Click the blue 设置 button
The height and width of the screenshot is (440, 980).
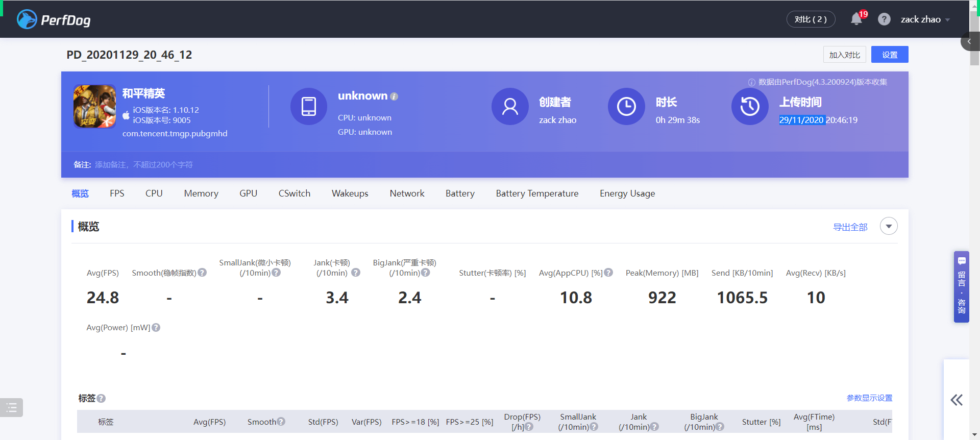point(890,55)
